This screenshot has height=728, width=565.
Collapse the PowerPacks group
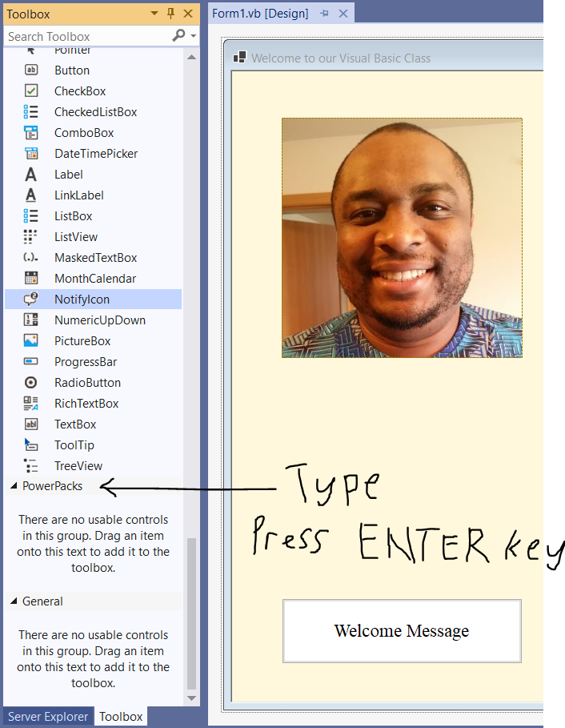(x=14, y=486)
